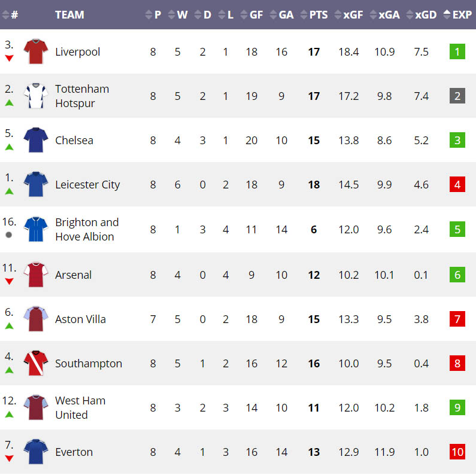
Task: Click the Chelsea blue jersey icon
Action: [x=35, y=141]
